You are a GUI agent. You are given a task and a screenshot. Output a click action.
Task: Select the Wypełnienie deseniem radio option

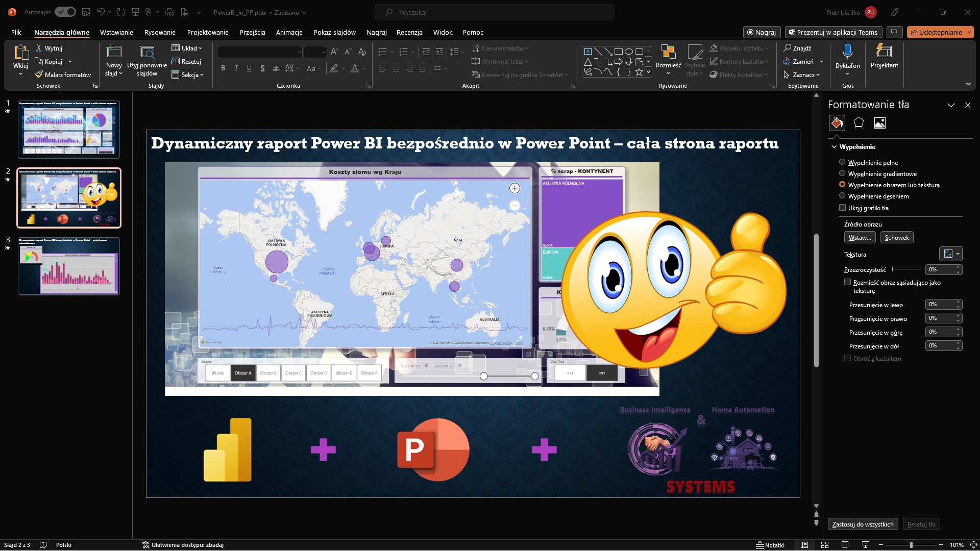pos(842,196)
